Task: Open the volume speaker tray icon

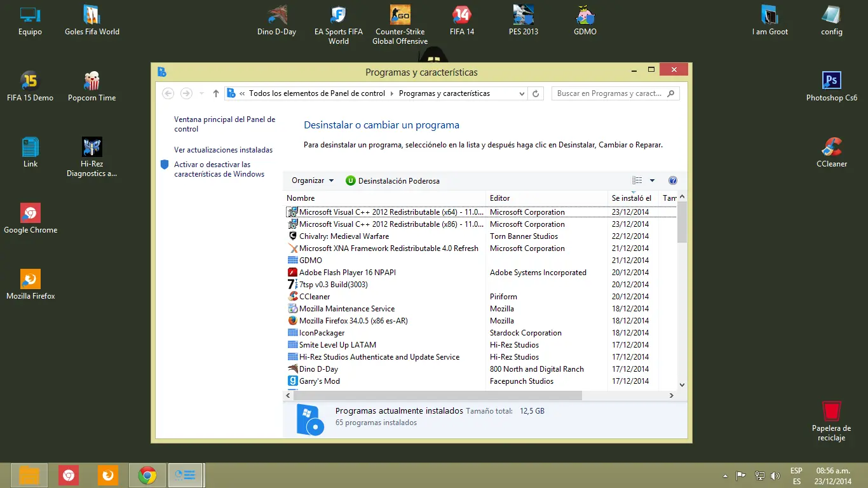Action: pyautogui.click(x=775, y=475)
